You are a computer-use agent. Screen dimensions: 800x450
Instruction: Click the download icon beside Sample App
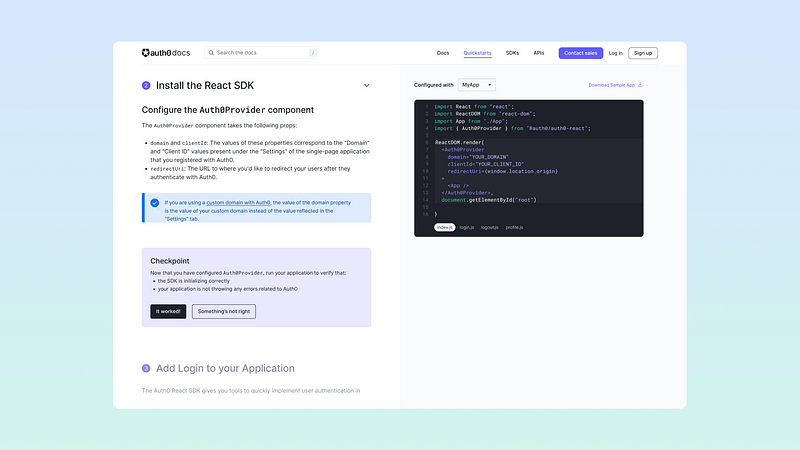(x=640, y=85)
